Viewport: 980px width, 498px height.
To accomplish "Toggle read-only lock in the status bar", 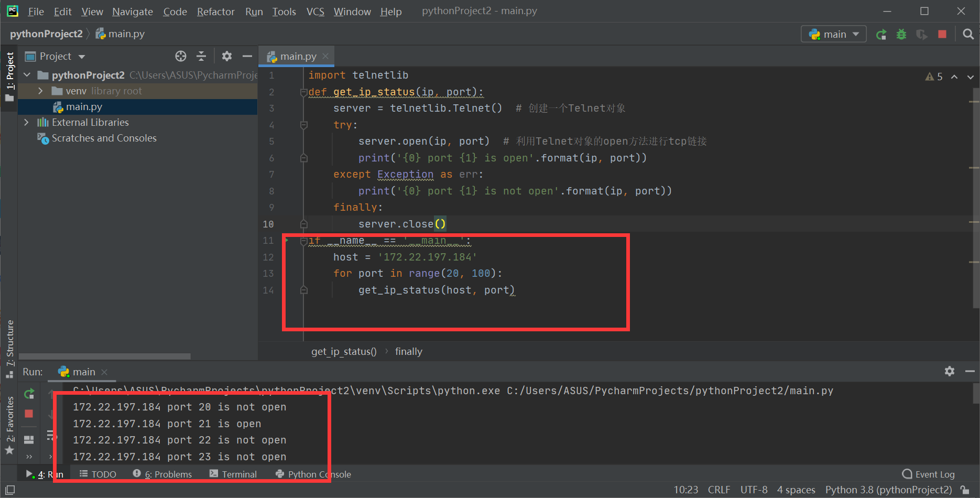I will (x=965, y=490).
